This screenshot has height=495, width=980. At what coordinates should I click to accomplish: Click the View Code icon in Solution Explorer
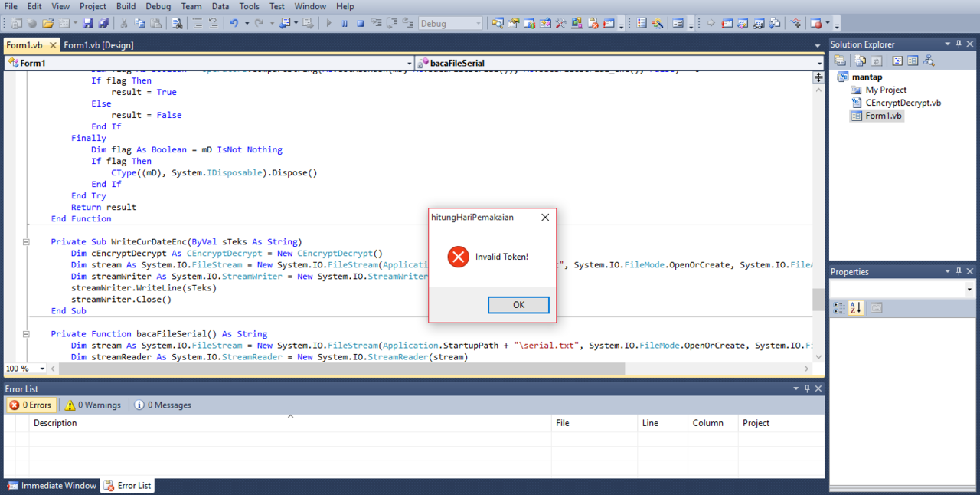click(x=897, y=61)
